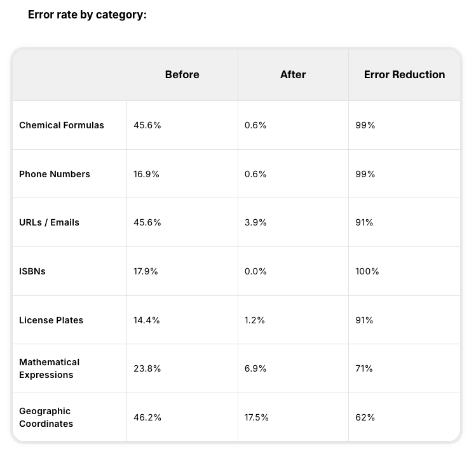Click the 16.9% Before value for Phone Numbers
The image size is (476, 451).
147,174
